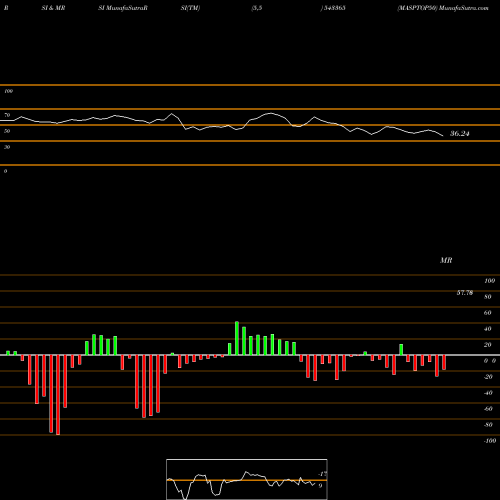Click the histogram axis label 80

[x=488, y=297]
